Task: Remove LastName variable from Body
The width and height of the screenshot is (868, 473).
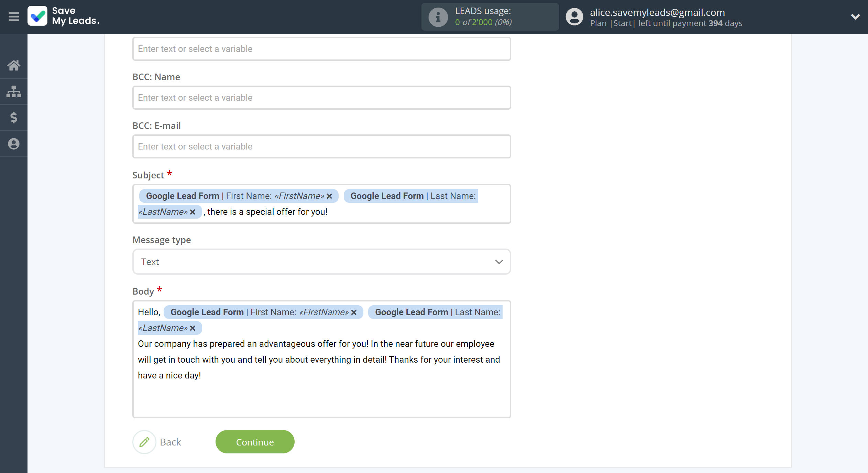Action: (x=193, y=328)
